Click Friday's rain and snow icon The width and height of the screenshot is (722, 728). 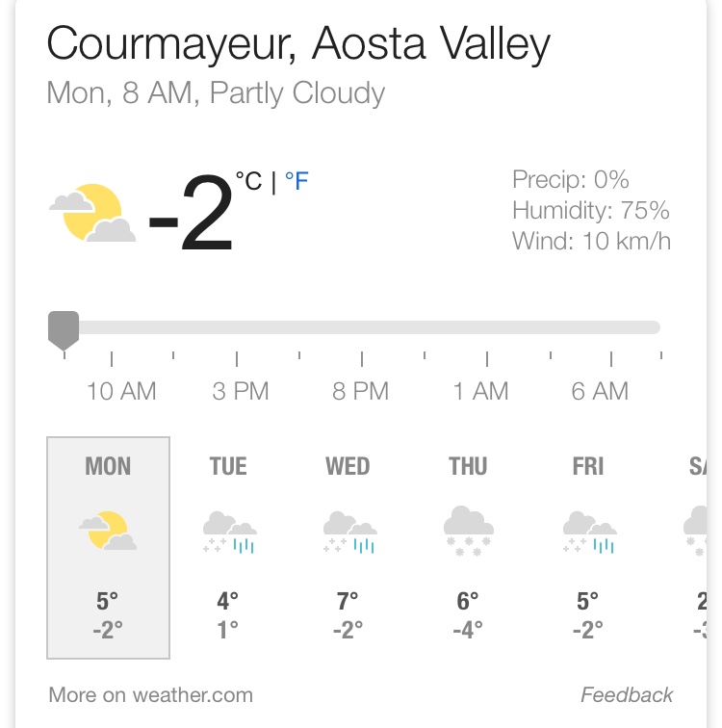588,533
